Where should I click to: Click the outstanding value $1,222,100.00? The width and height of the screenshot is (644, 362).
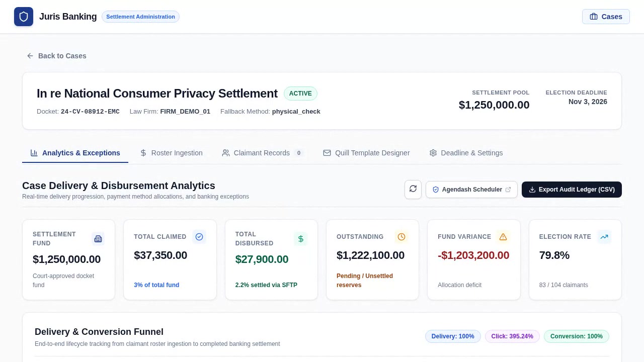click(370, 255)
